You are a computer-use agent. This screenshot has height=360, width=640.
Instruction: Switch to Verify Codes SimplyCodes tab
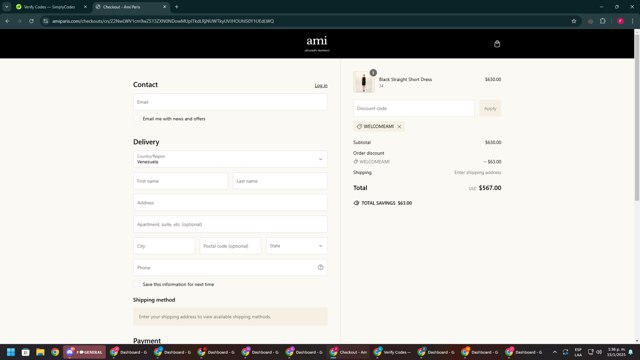coord(51,7)
